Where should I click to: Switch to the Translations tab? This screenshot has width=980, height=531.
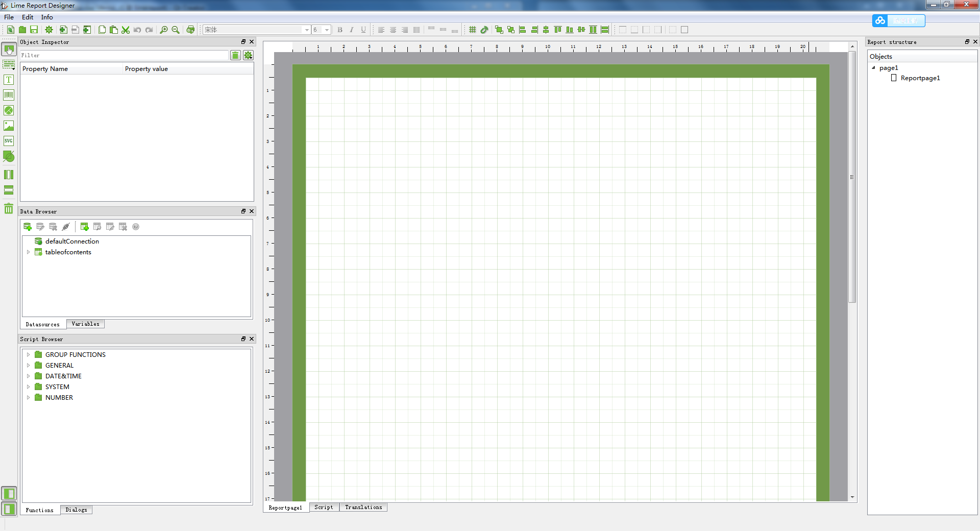(363, 507)
